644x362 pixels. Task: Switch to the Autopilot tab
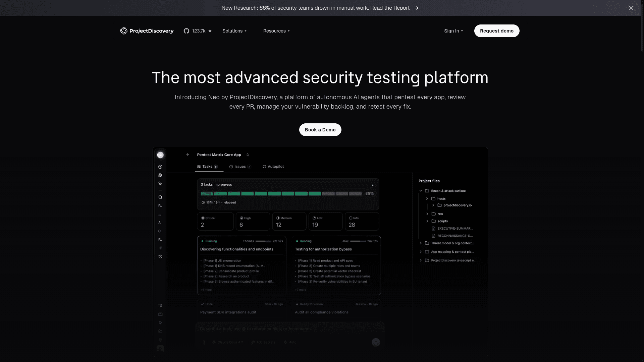click(x=273, y=167)
